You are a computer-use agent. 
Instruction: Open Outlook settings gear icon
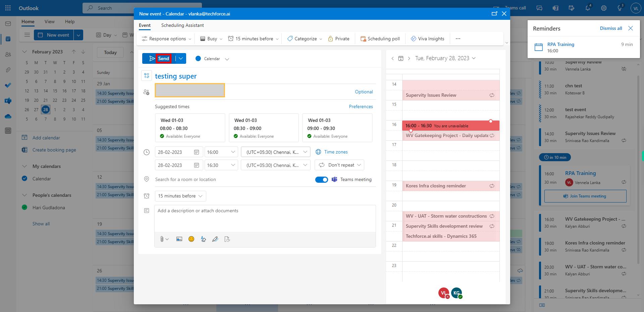point(604,8)
